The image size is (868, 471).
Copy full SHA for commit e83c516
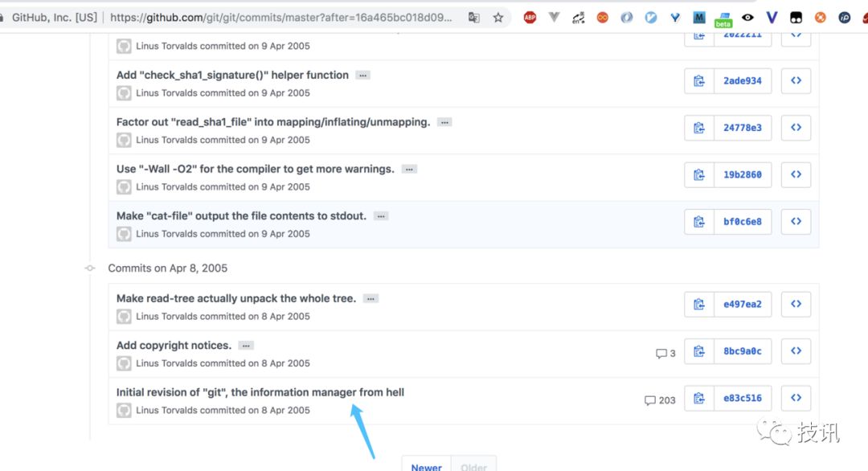(699, 399)
